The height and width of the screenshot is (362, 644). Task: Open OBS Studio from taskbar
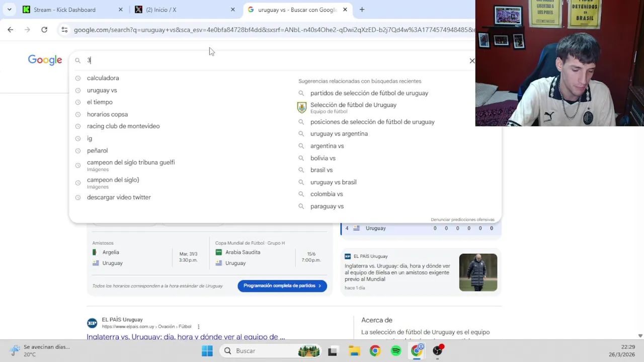tap(438, 350)
